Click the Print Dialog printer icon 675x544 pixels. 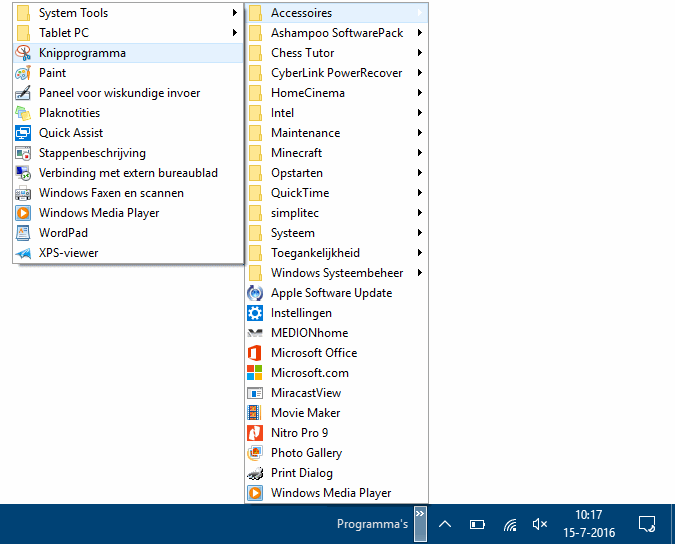[x=255, y=473]
